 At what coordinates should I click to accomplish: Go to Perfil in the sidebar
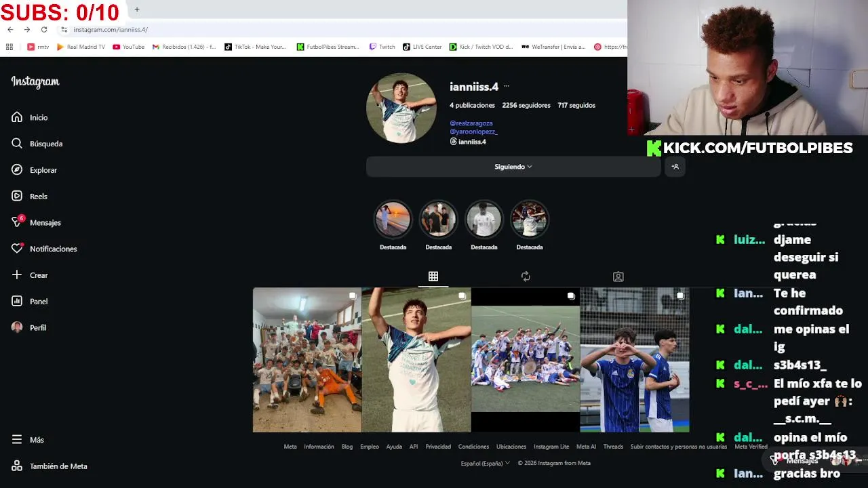[x=29, y=327]
